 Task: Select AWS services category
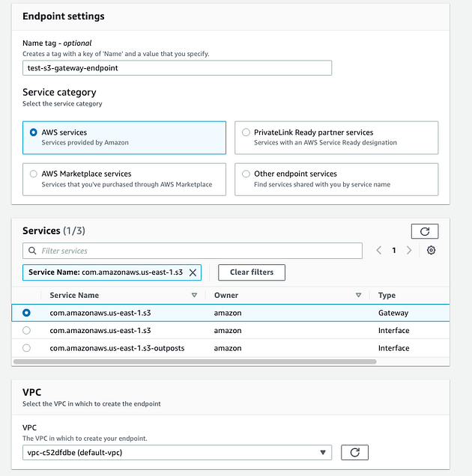point(33,132)
